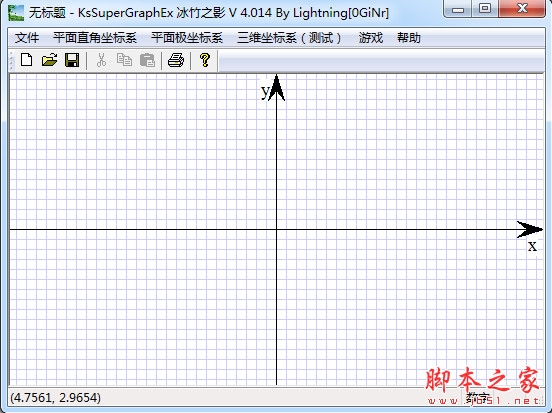
Task: Close the KsSuperGraphEx window
Action: [x=522, y=8]
